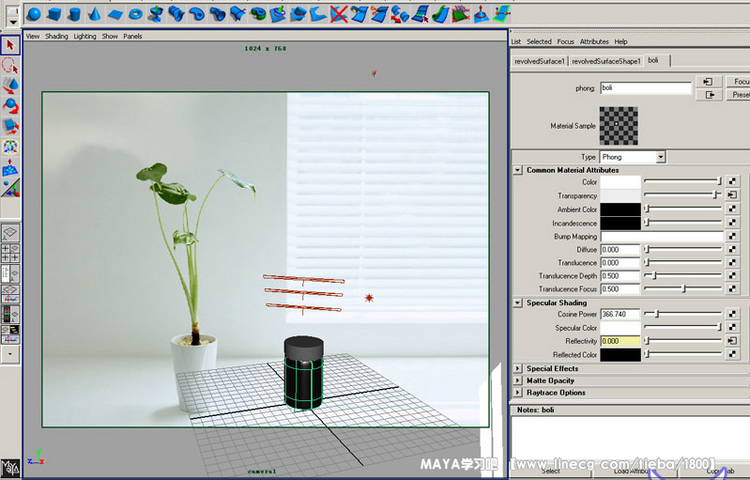Screen dimensions: 750x480
Task: Activate the Move tool with cone icon
Action: pos(10,86)
